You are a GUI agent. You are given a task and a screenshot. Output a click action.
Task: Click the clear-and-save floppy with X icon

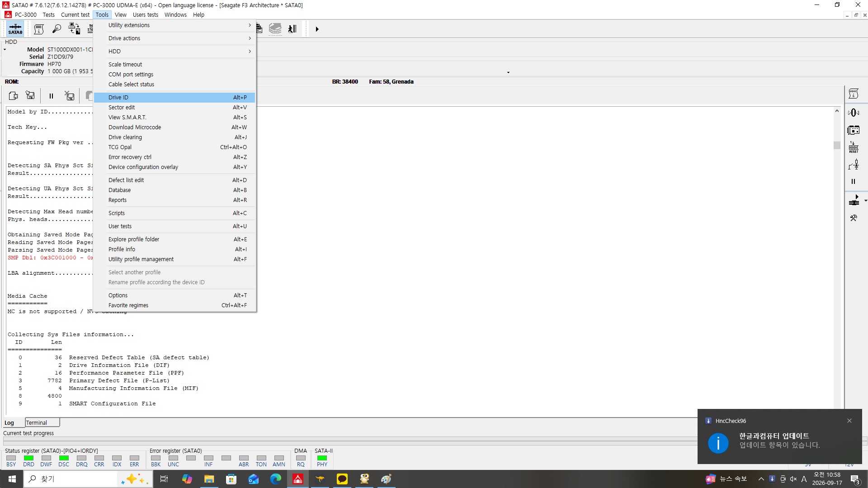click(69, 95)
